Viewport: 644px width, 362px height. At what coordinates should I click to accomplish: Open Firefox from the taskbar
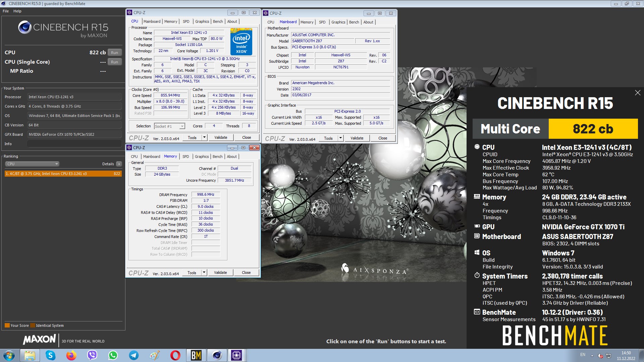point(71,355)
